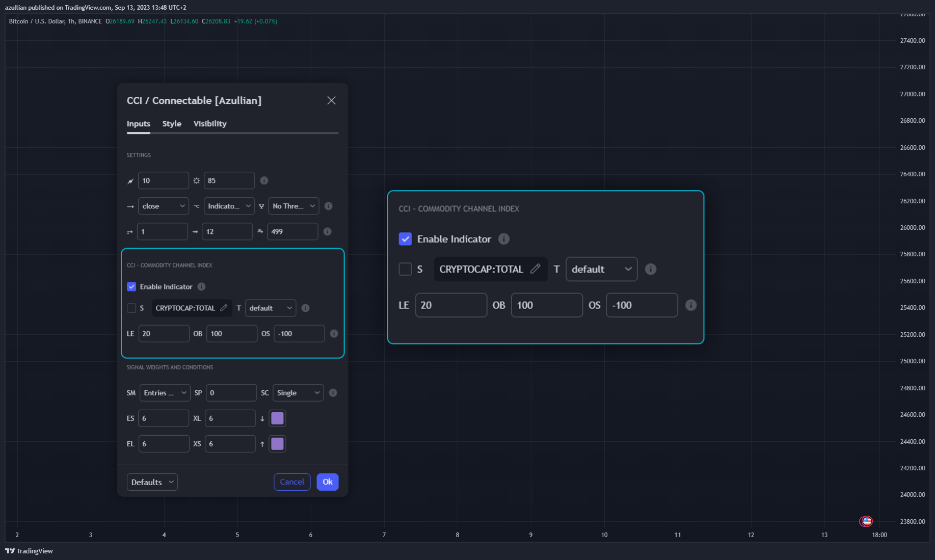Screen dimensions: 935x560
Task: Click the up arrow icon in the EL row
Action: click(x=262, y=444)
